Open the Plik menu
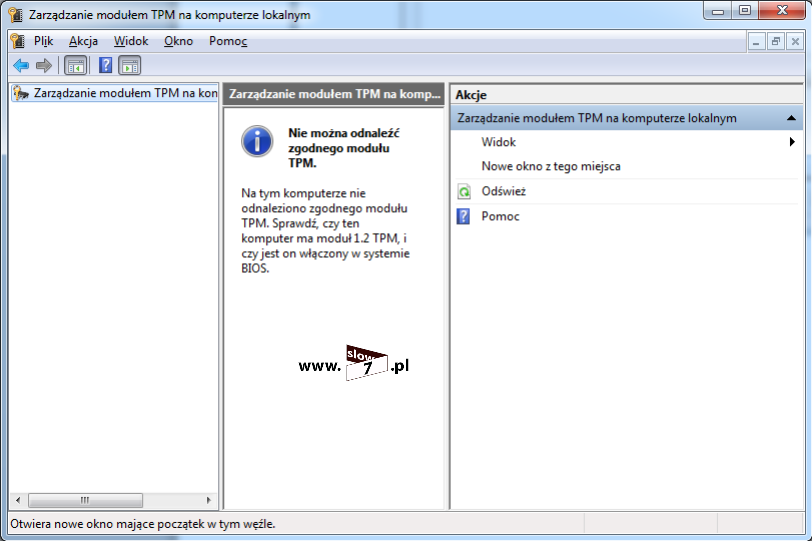Viewport: 812px width, 541px height. (x=44, y=41)
